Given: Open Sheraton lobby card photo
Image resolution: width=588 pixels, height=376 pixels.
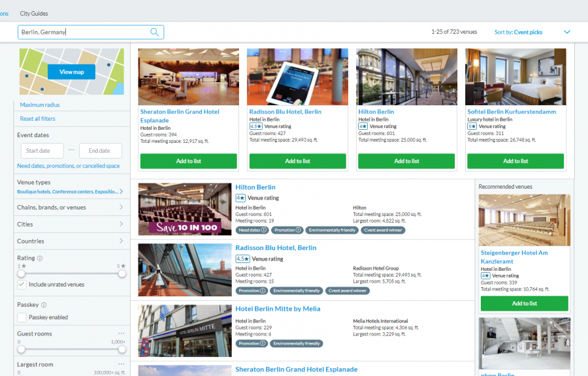Looking at the screenshot, I should point(189,77).
